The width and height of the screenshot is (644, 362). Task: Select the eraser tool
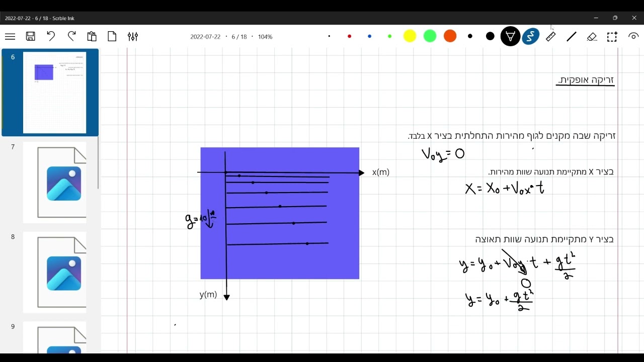tap(592, 37)
